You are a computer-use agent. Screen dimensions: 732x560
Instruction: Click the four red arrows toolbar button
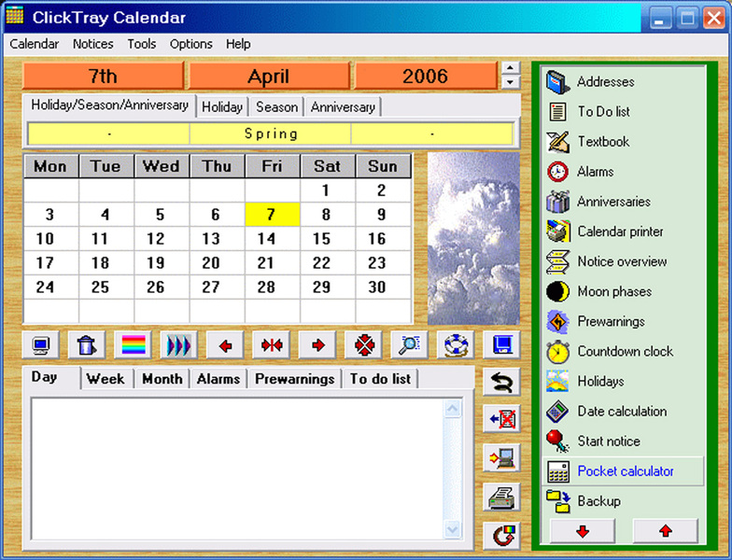(x=364, y=345)
